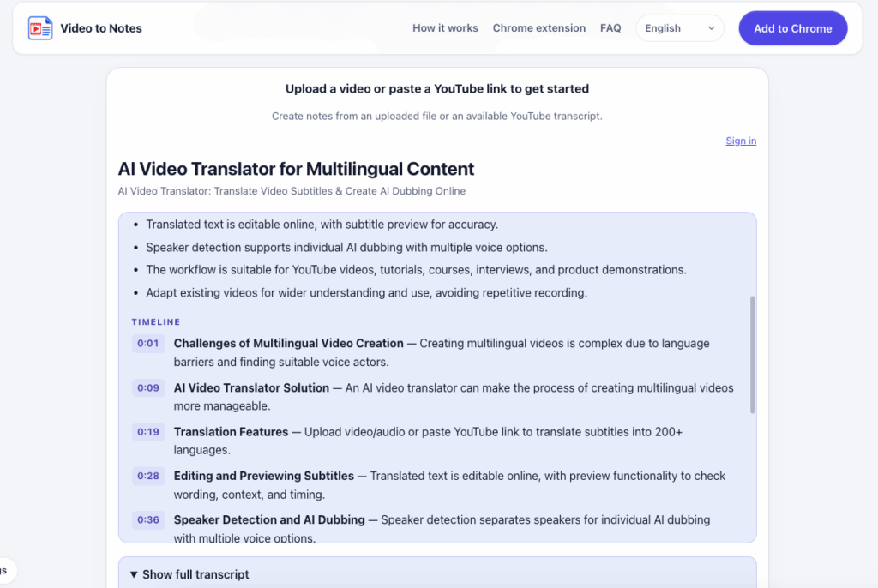Jump to the 0:36 timeline timestamp
This screenshot has width=878, height=588.
148,519
